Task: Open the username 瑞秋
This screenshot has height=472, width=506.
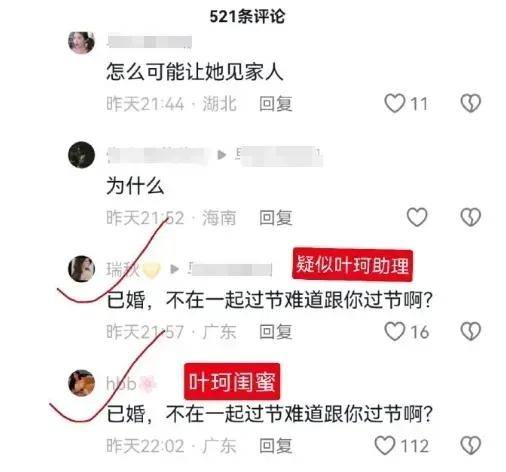Action: tap(123, 269)
